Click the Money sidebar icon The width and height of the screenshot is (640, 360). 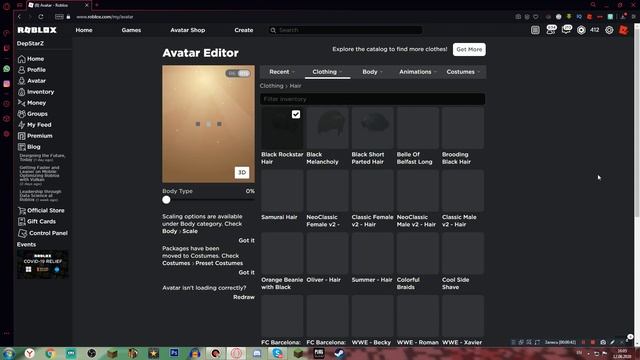pos(22,103)
